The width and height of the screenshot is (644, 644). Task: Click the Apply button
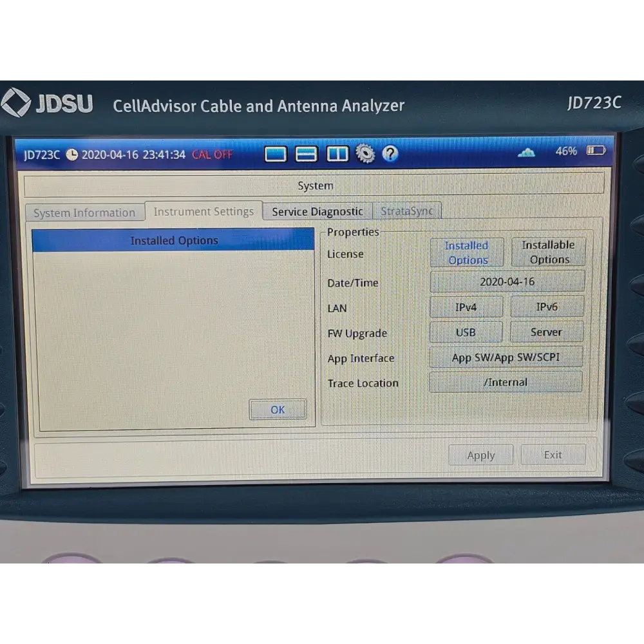(481, 455)
